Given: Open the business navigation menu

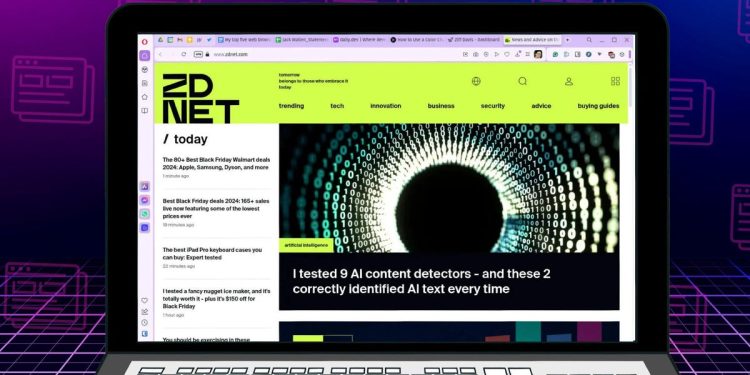Looking at the screenshot, I should tap(441, 106).
